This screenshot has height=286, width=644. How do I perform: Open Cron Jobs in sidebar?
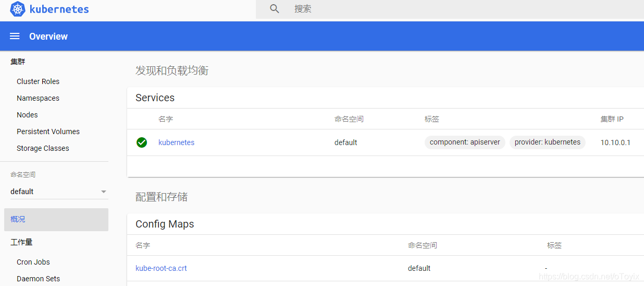click(x=33, y=262)
